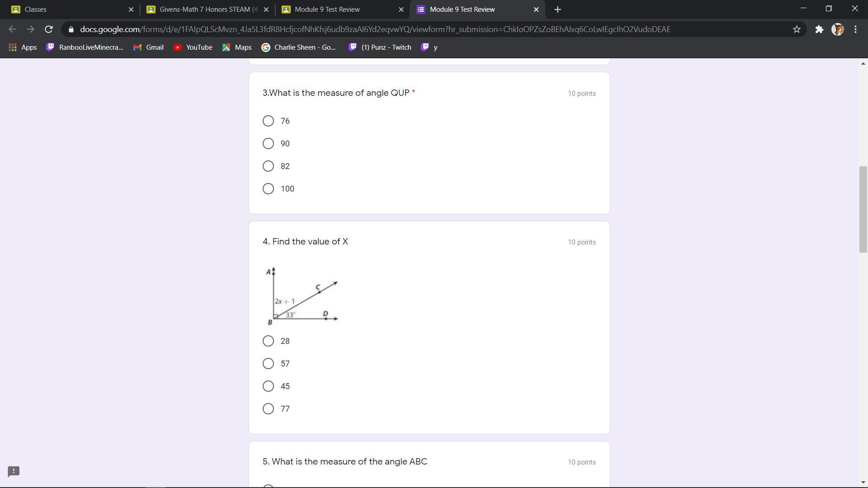
Task: Click the angle diagram image in question 4
Action: click(x=302, y=296)
